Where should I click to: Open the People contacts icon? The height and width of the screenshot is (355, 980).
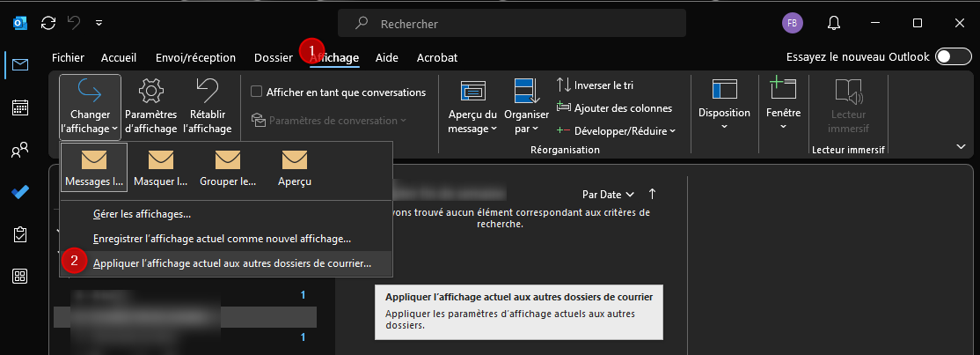(19, 151)
